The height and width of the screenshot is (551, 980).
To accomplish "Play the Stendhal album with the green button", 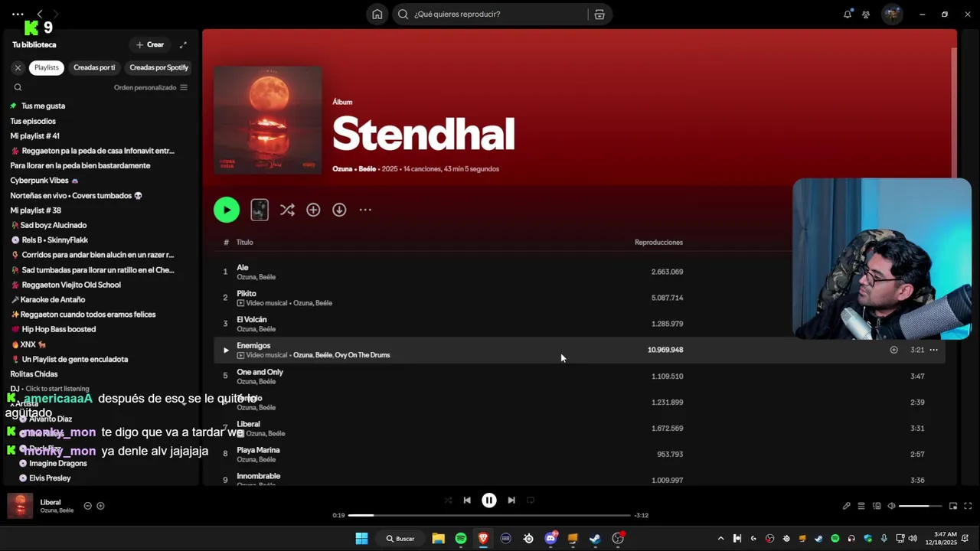I will tap(227, 210).
